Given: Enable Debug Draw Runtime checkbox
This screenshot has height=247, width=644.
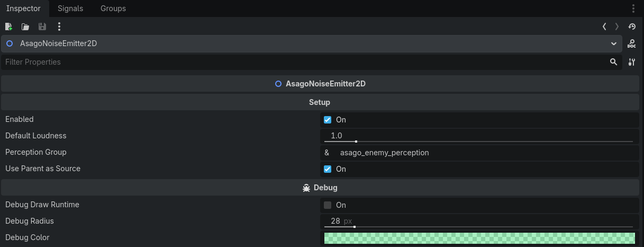Looking at the screenshot, I should point(328,205).
